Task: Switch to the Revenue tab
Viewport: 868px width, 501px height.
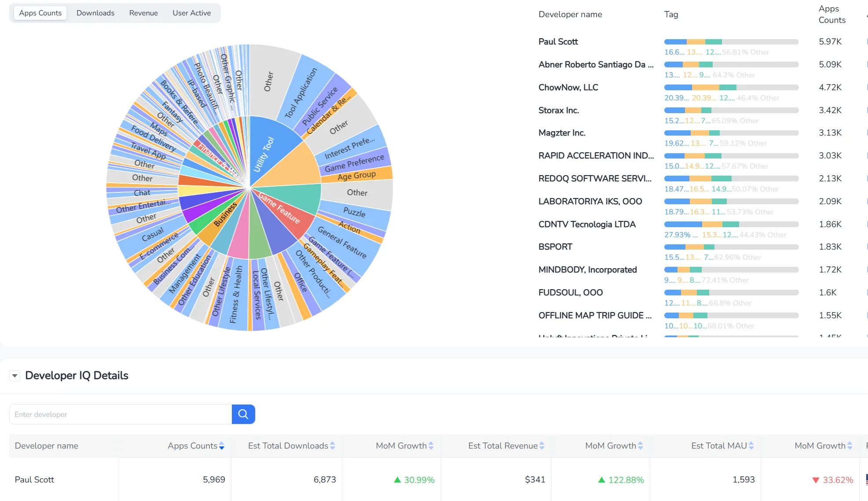Action: point(143,13)
